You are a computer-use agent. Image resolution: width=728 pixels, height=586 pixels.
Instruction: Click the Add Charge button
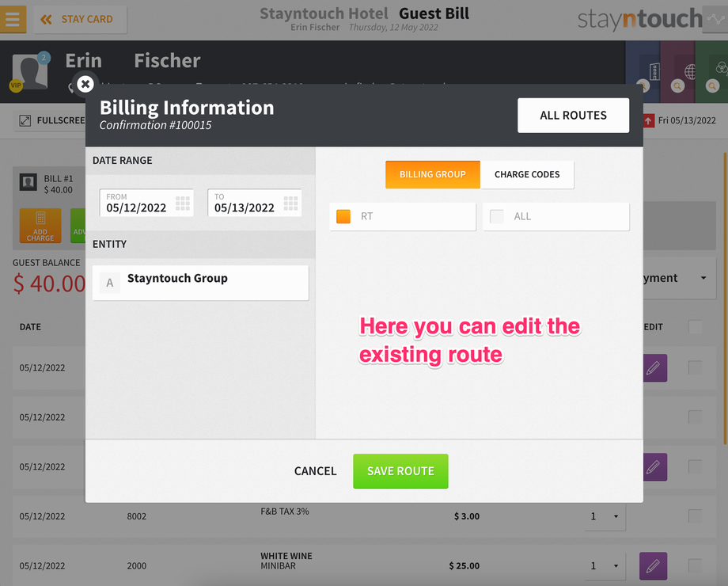[x=40, y=226]
